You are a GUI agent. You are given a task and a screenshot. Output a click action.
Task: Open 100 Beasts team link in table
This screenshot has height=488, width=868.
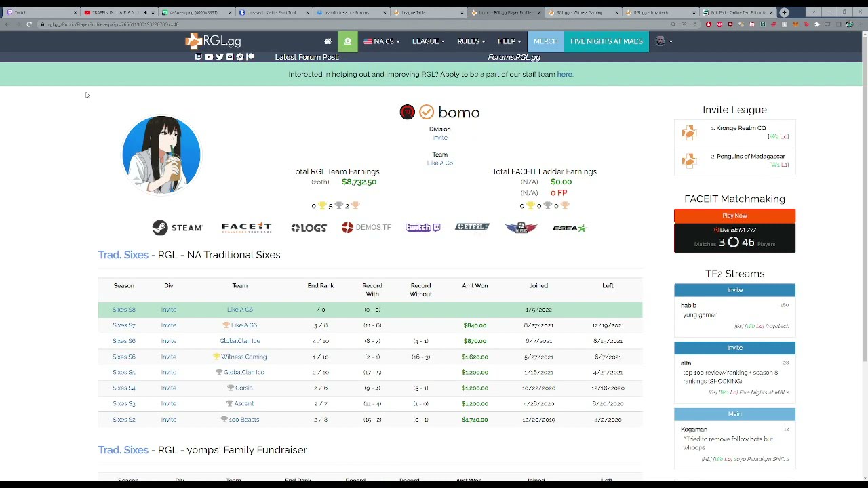244,420
